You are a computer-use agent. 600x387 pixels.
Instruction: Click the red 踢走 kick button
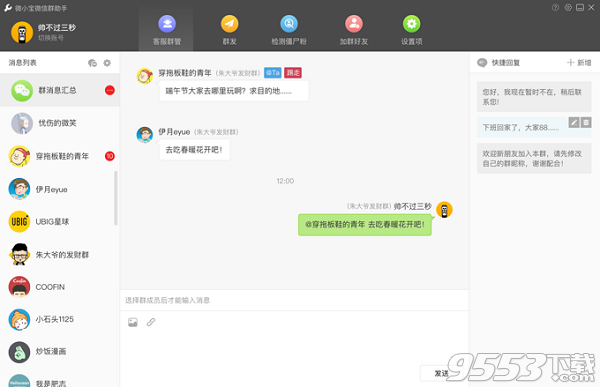(x=293, y=73)
